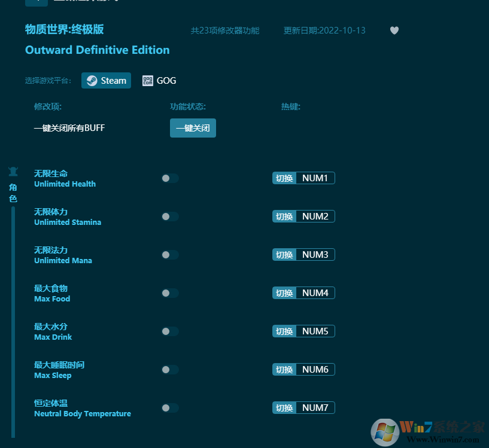
Task: Click the 热键 column header
Action: [x=291, y=106]
